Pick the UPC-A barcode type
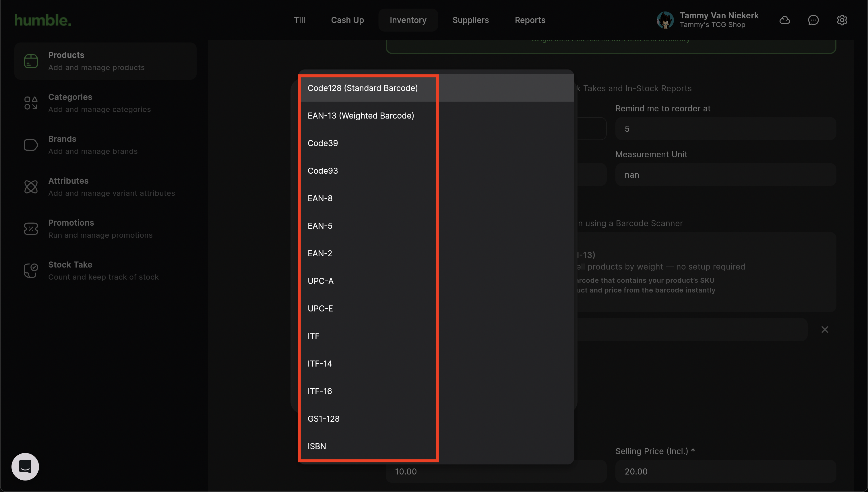This screenshot has height=492, width=868. coord(320,281)
